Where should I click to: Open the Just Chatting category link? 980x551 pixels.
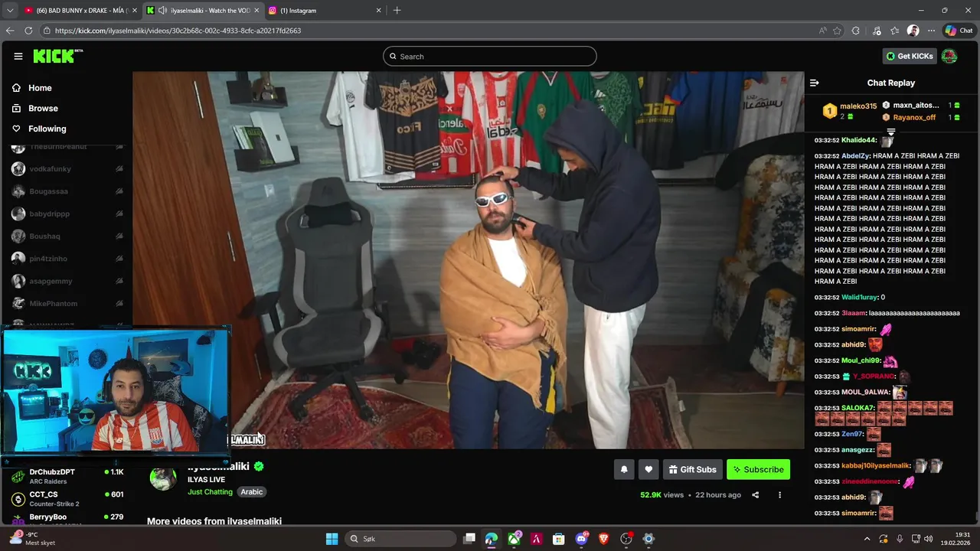tap(210, 492)
